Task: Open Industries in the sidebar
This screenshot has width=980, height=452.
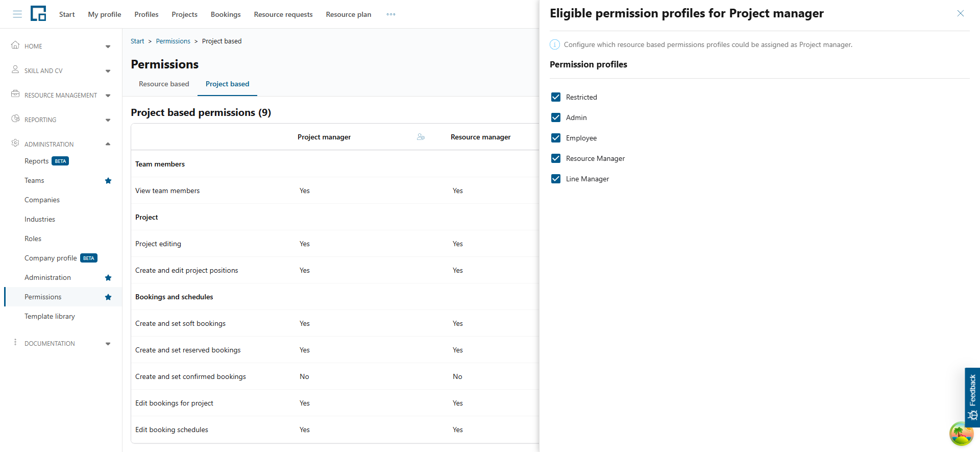Action: tap(40, 219)
